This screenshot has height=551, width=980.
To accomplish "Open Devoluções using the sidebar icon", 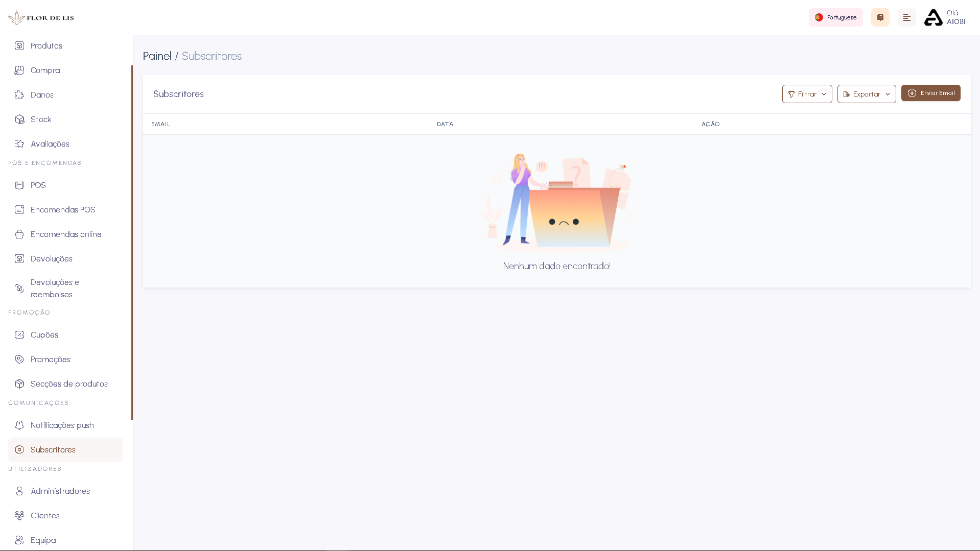I will pos(19,258).
